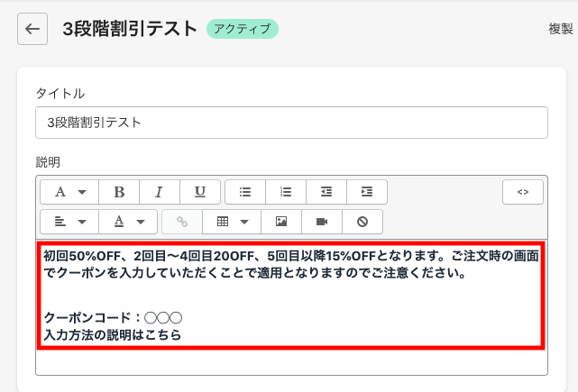
Task: Click the 説明 label
Action: [48, 162]
